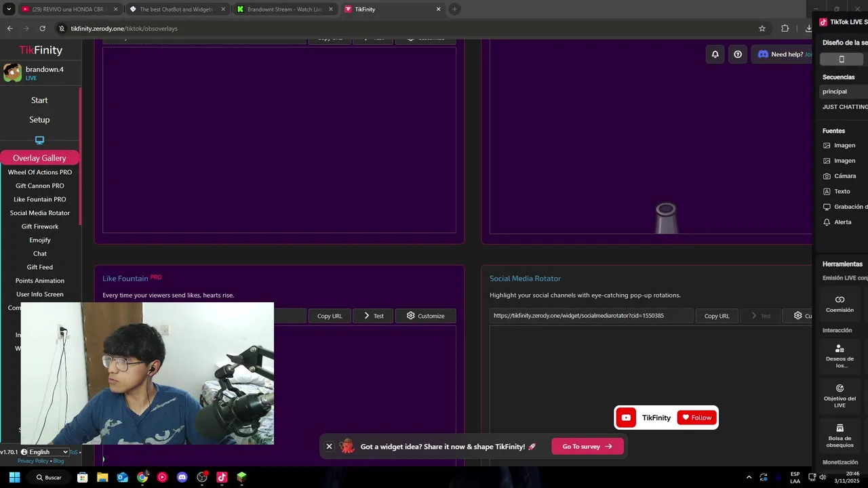Screen dimensions: 868x488
Task: Open Points Animation in sidebar
Action: point(40,281)
